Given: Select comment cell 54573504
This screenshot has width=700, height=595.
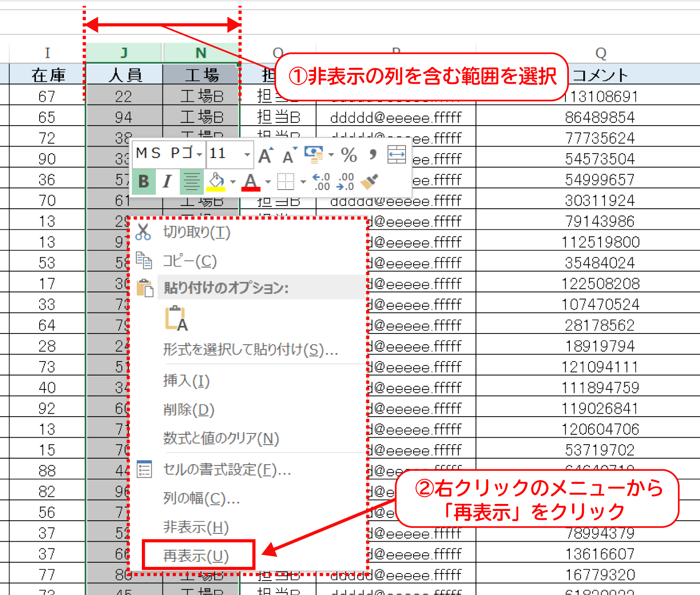Looking at the screenshot, I should pyautogui.click(x=600, y=159).
